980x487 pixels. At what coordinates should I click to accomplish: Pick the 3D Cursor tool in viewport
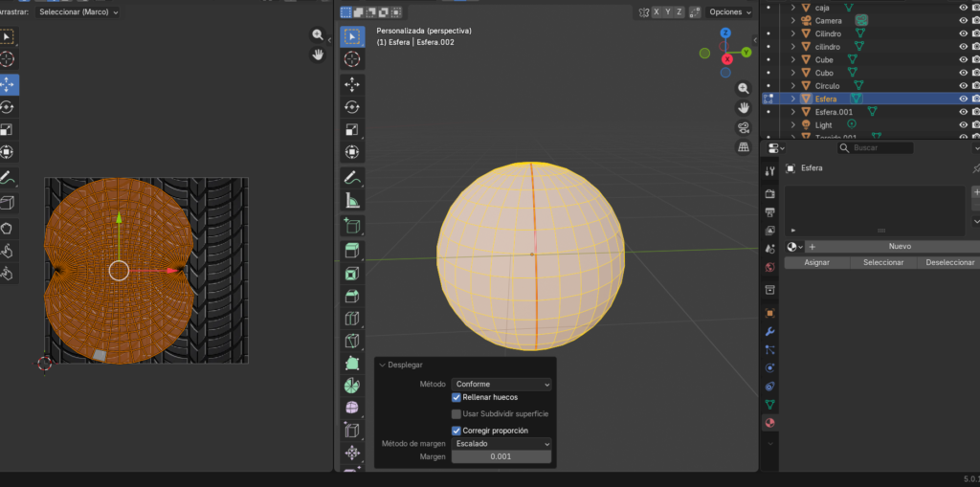(x=352, y=59)
